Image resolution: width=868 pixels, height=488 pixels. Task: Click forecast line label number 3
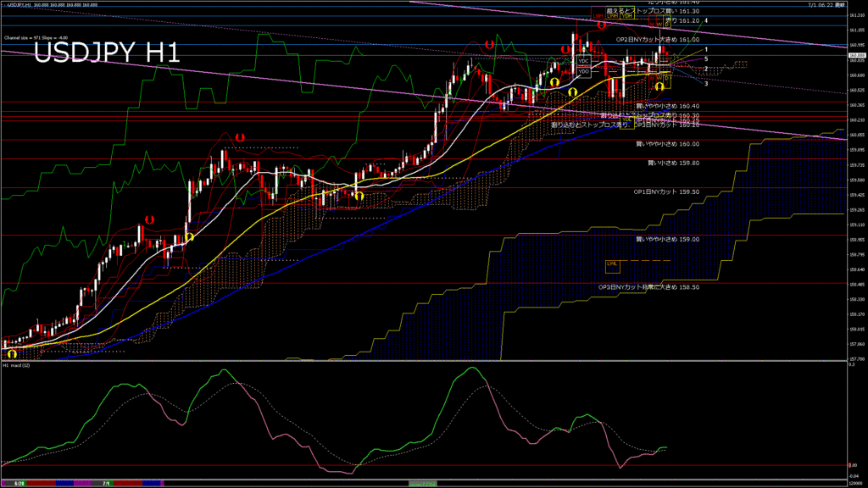click(707, 84)
